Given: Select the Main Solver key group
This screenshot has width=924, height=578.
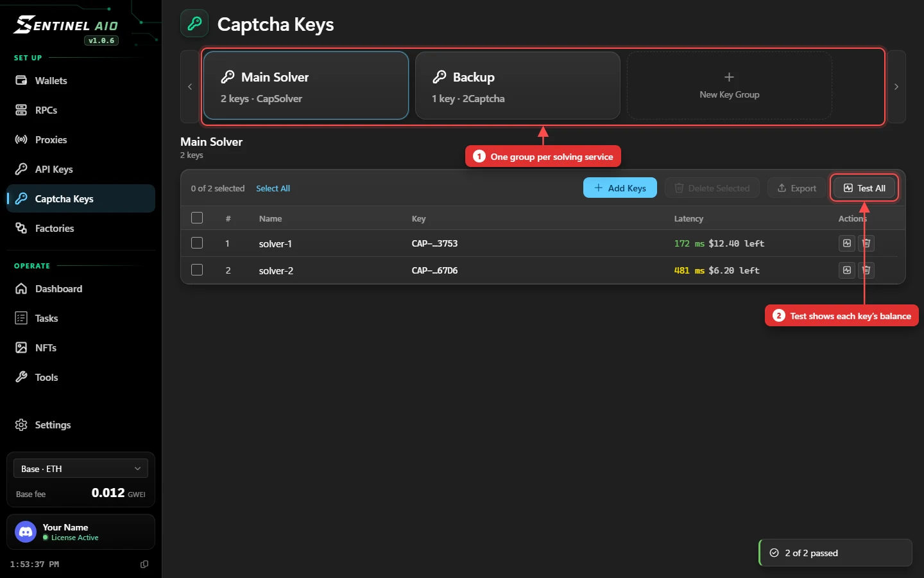Looking at the screenshot, I should [x=306, y=85].
